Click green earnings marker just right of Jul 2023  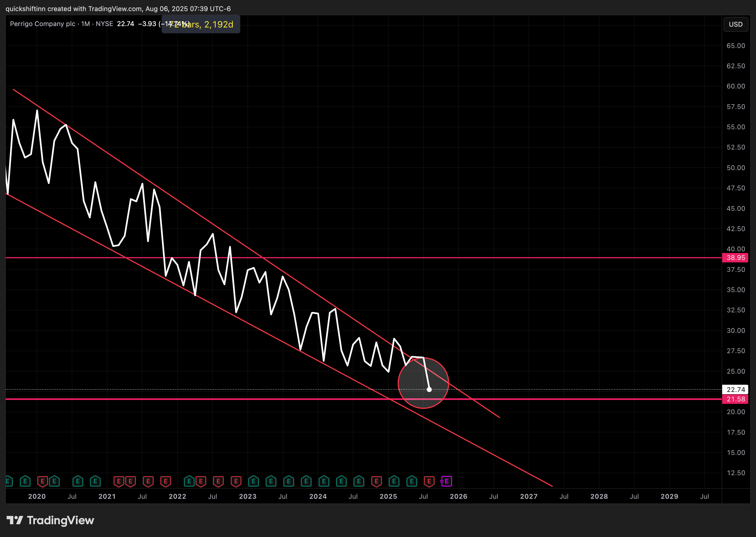tap(289, 481)
